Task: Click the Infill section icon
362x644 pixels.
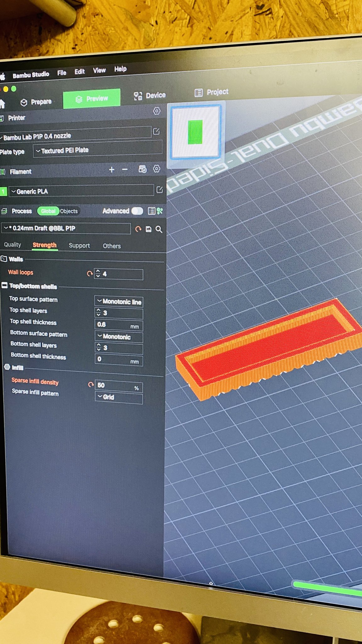Action: (7, 367)
